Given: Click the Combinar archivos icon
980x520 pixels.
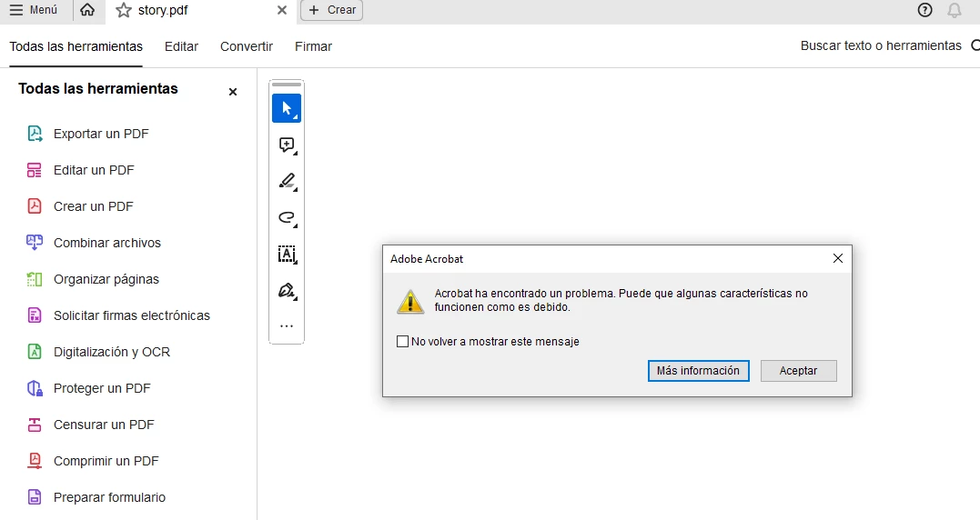Looking at the screenshot, I should click(x=35, y=242).
